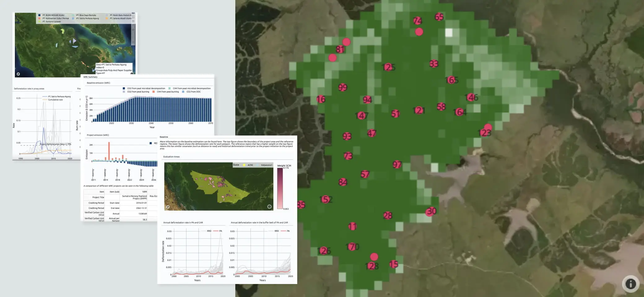Click map marker 165

pyautogui.click(x=452, y=80)
